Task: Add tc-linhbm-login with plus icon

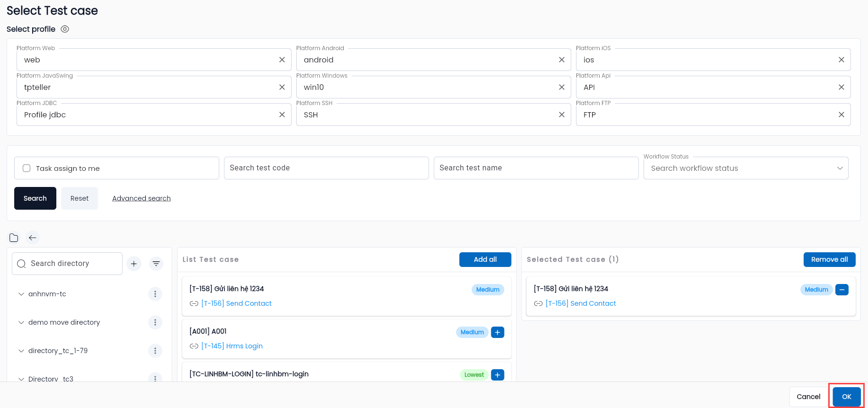Action: point(497,375)
